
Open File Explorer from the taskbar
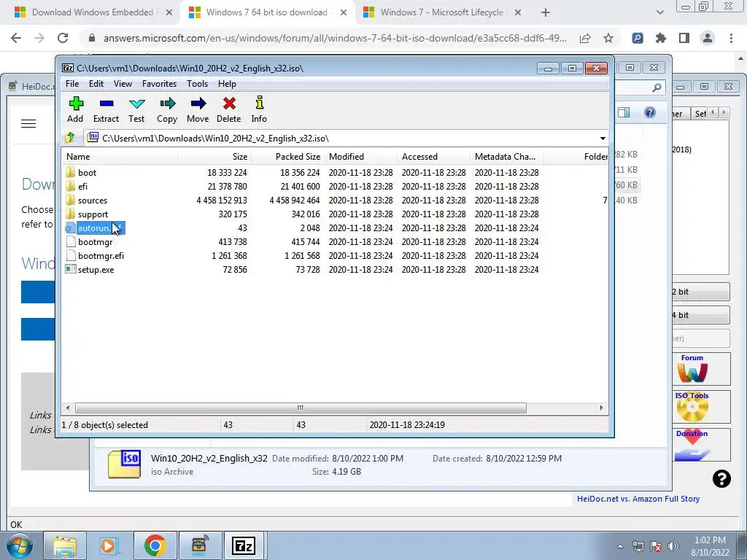[x=65, y=545]
